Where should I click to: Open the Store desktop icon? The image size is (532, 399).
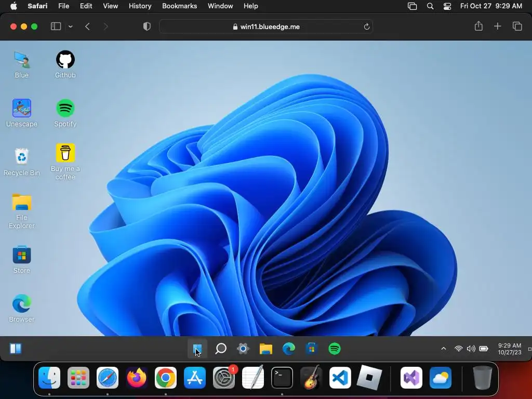coord(22,260)
